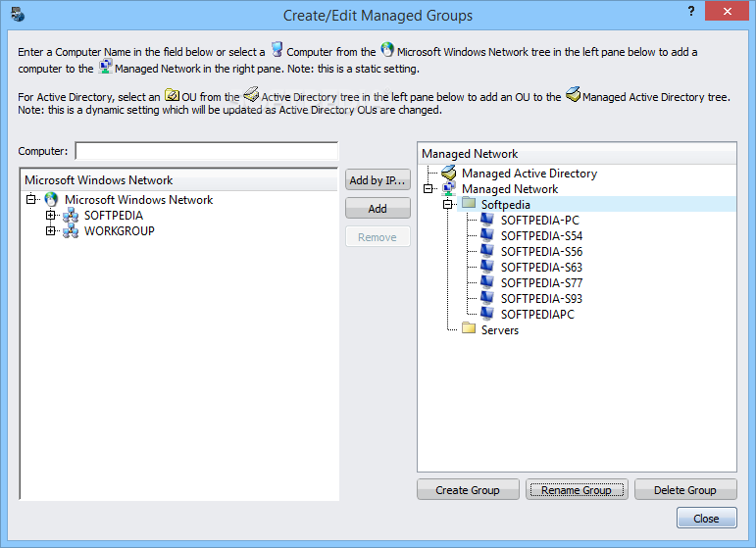Click the Managed Network computer icon in tree

[x=449, y=188]
